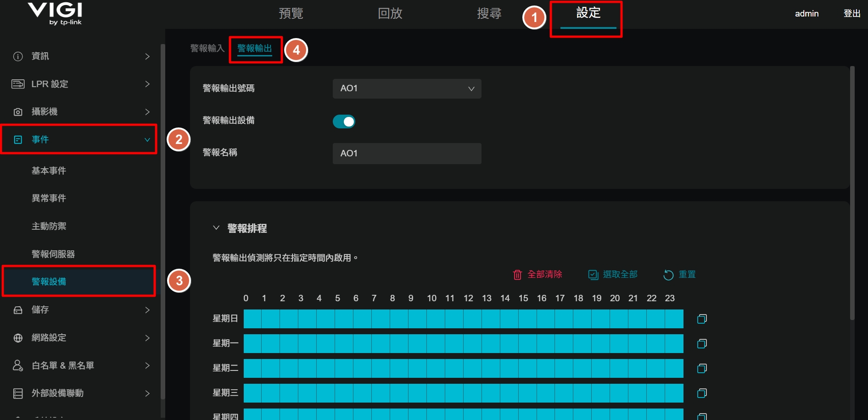Toggle the 警報輸出設備 switch off
The height and width of the screenshot is (420, 868).
click(x=344, y=122)
